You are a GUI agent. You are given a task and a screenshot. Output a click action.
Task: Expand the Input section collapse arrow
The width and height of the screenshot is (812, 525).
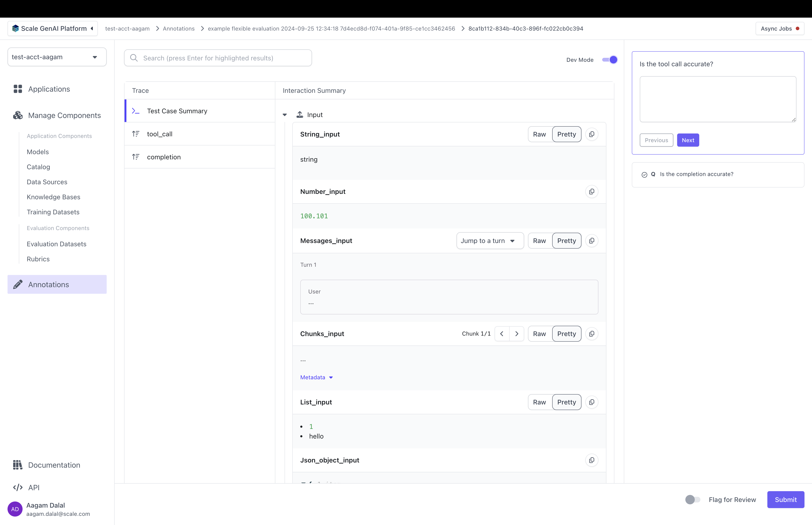285,114
